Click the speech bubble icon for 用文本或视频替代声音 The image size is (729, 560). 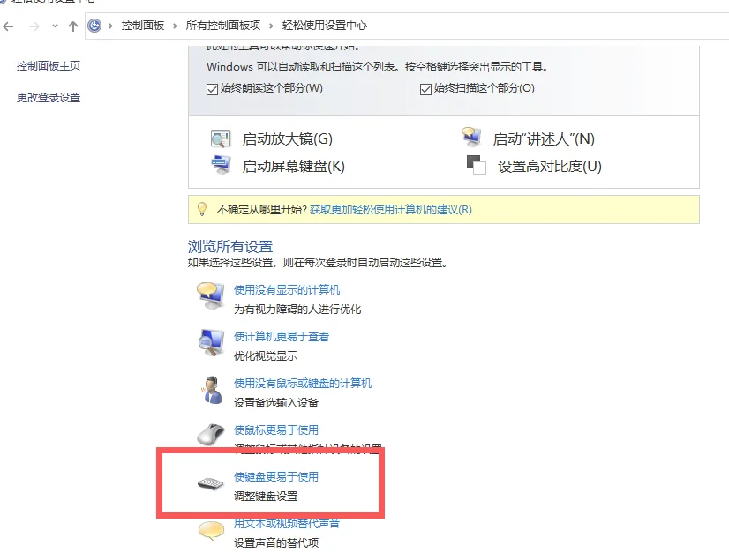[x=211, y=531]
